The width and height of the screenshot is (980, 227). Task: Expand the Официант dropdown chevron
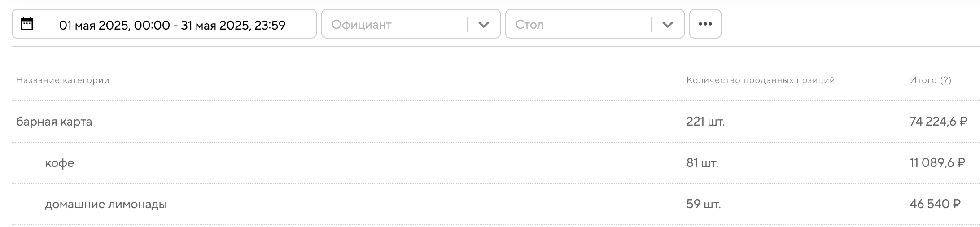pos(483,25)
